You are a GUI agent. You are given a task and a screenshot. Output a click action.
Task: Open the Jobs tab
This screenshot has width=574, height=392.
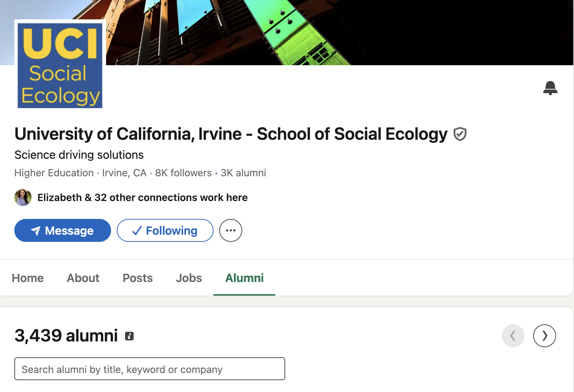point(189,278)
